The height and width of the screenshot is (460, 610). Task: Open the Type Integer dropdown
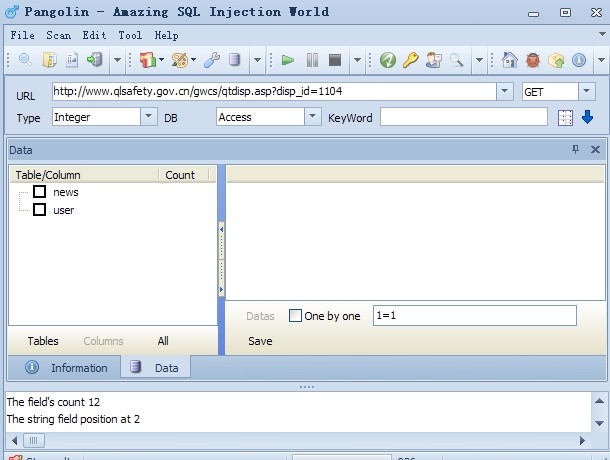tap(149, 116)
